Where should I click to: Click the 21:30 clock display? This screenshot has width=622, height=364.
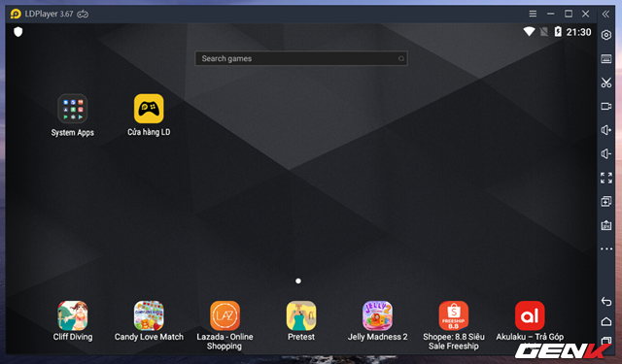click(x=578, y=32)
